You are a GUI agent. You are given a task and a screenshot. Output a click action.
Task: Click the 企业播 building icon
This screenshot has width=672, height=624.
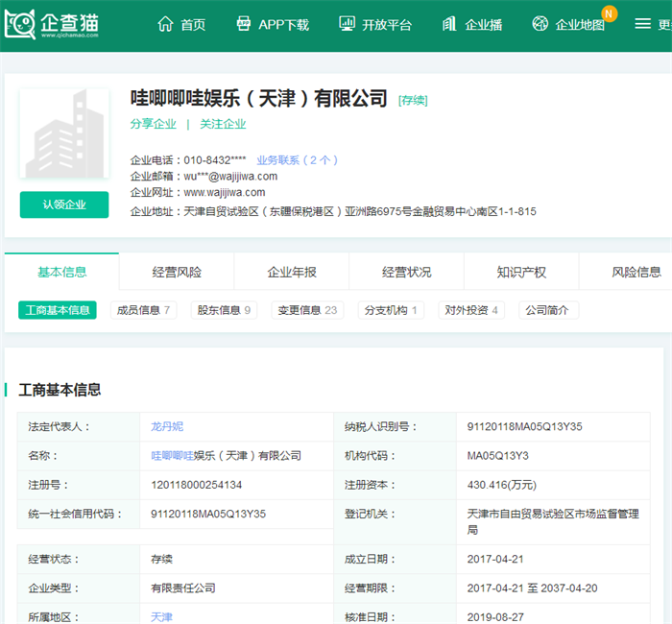[x=449, y=24]
